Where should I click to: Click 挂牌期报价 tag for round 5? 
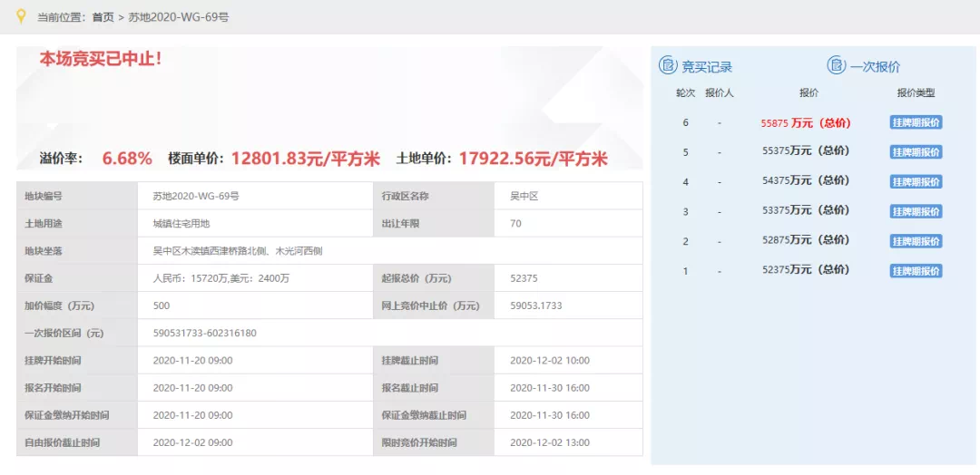[916, 151]
